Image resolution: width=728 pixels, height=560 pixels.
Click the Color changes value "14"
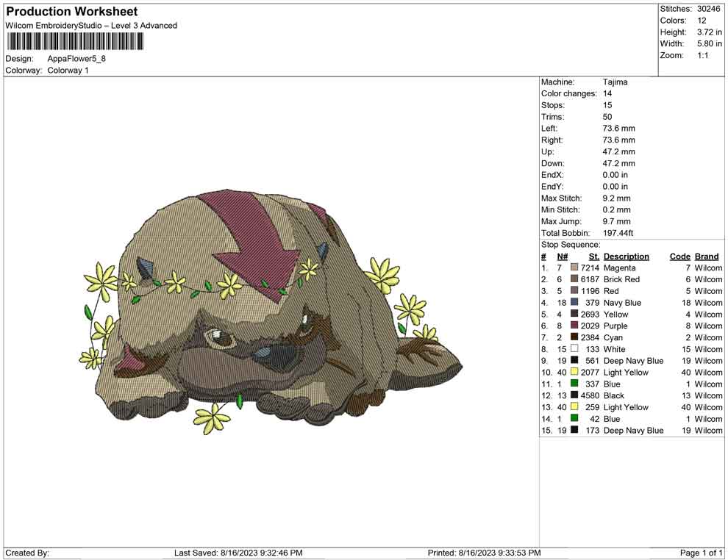(x=607, y=94)
